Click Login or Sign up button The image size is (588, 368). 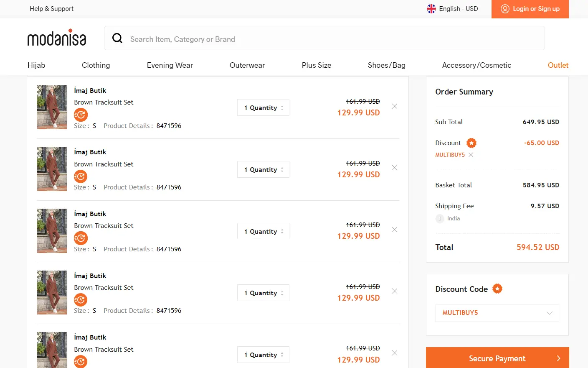pos(530,9)
